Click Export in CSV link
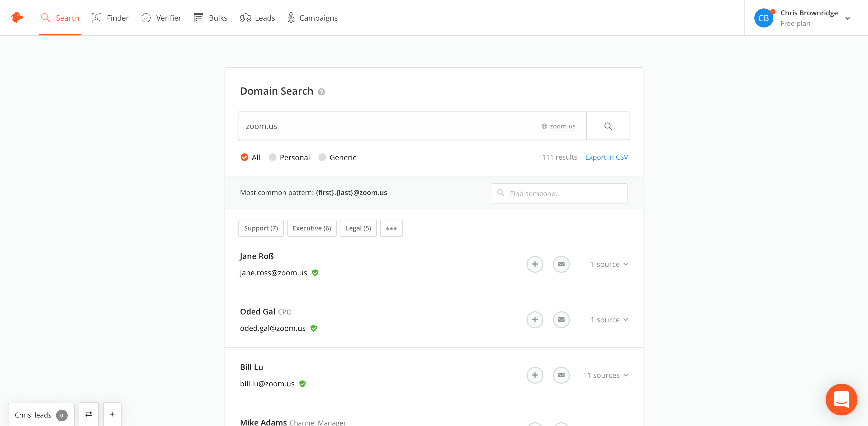 607,158
